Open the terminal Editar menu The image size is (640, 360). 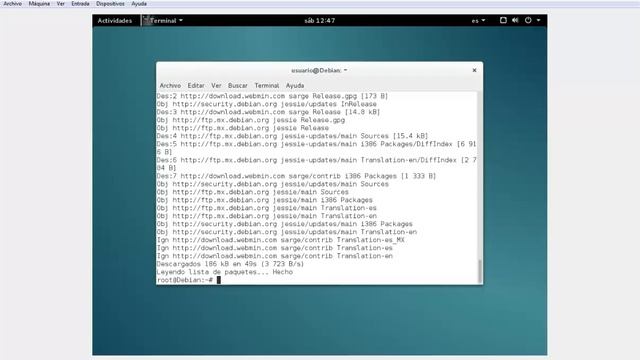coord(196,86)
